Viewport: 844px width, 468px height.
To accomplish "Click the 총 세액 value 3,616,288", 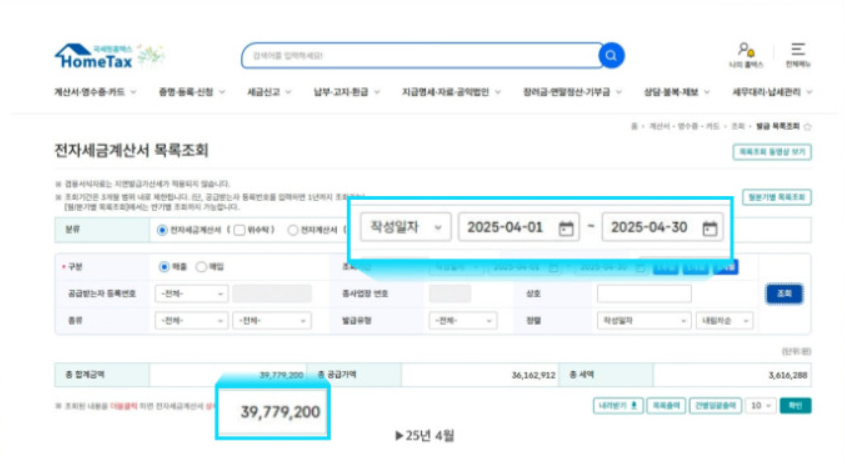I will click(787, 375).
